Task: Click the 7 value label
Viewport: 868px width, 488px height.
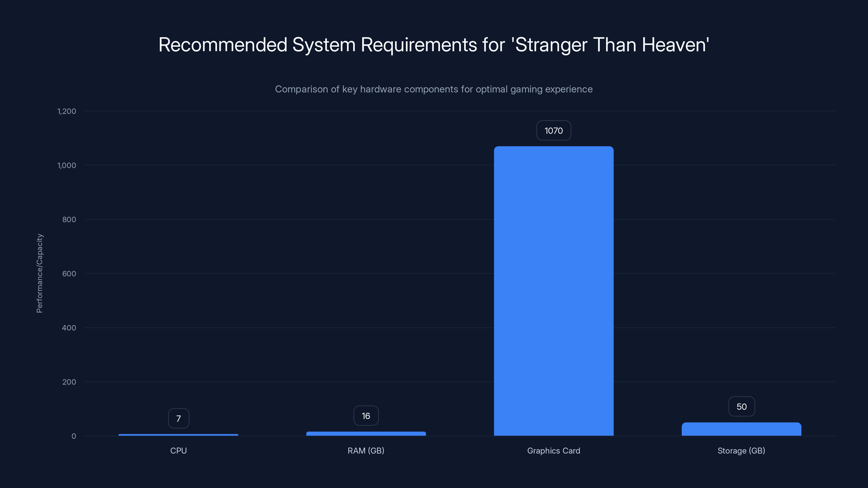Action: click(x=178, y=419)
